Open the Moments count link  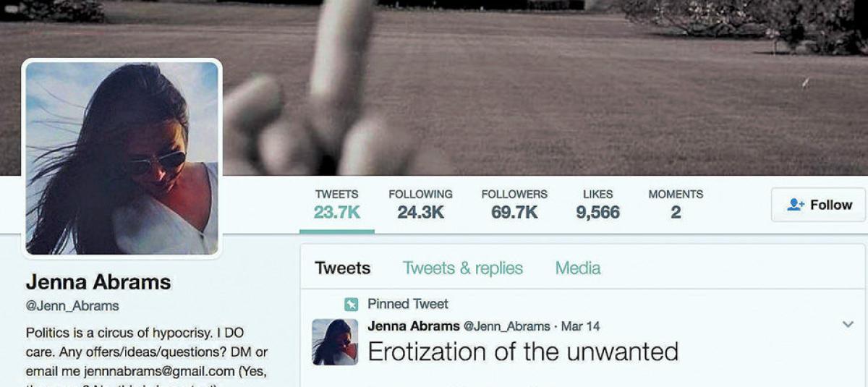click(x=676, y=205)
